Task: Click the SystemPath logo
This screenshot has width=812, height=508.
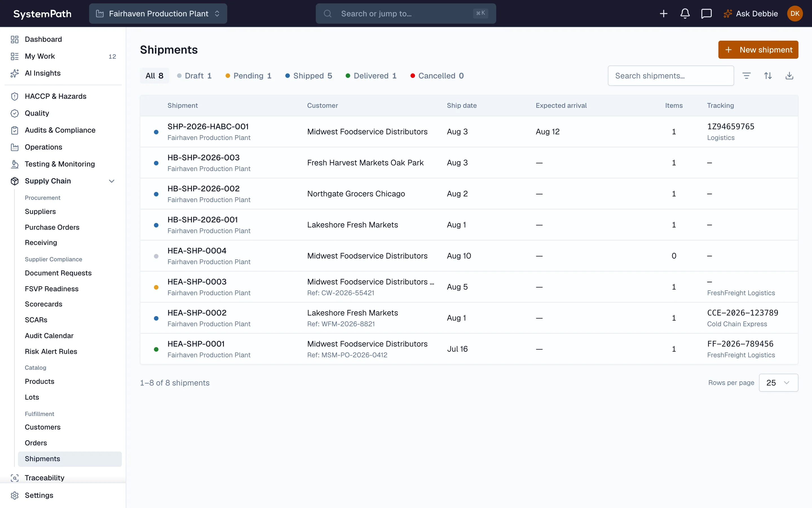Action: click(x=42, y=14)
